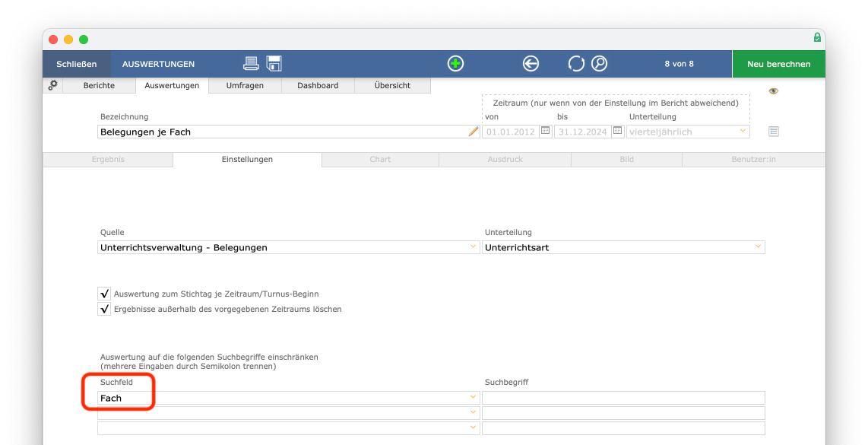The image size is (868, 445).
Task: Switch to the Dashboard tab
Action: coord(318,85)
